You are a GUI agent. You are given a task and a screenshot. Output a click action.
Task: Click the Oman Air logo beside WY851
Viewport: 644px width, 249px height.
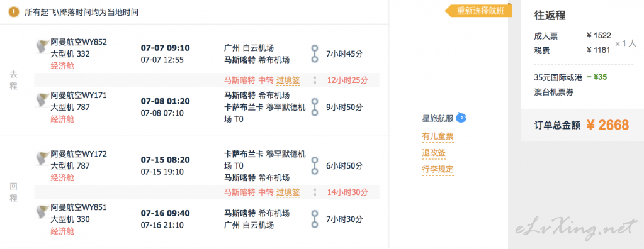(42, 212)
